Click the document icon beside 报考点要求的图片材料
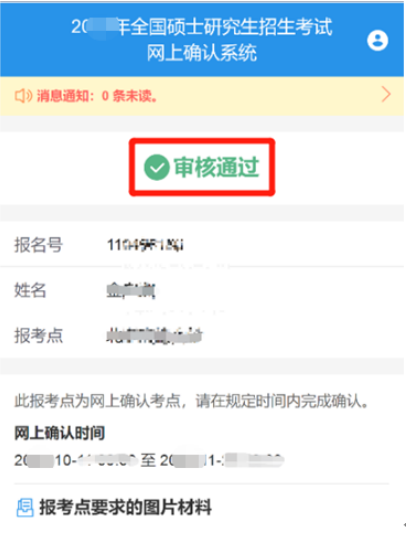This screenshot has height=537, width=418. (x=25, y=508)
